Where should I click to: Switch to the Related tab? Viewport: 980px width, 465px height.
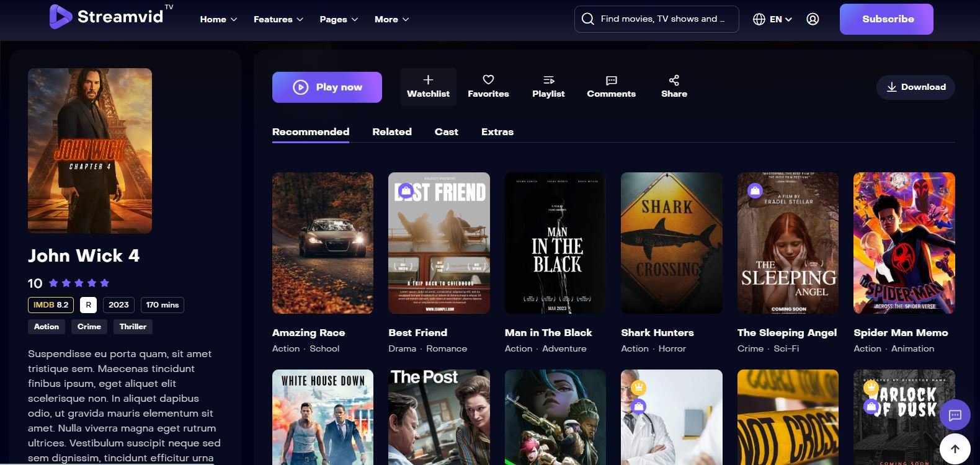[392, 131]
